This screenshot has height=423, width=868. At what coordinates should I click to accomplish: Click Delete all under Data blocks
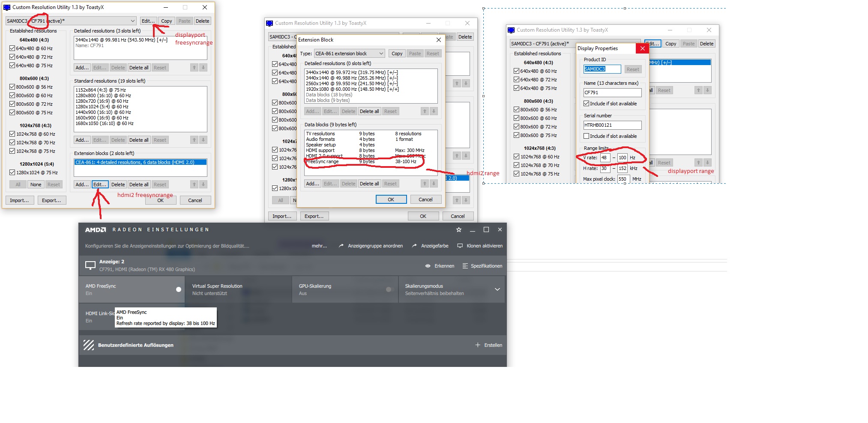tap(369, 184)
